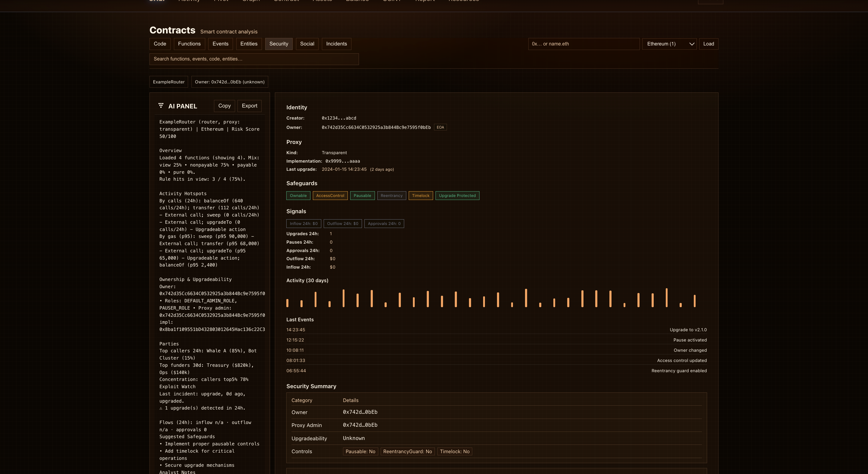Viewport: 868px width, 474px height.
Task: Focus the contract address input field
Action: (x=583, y=44)
